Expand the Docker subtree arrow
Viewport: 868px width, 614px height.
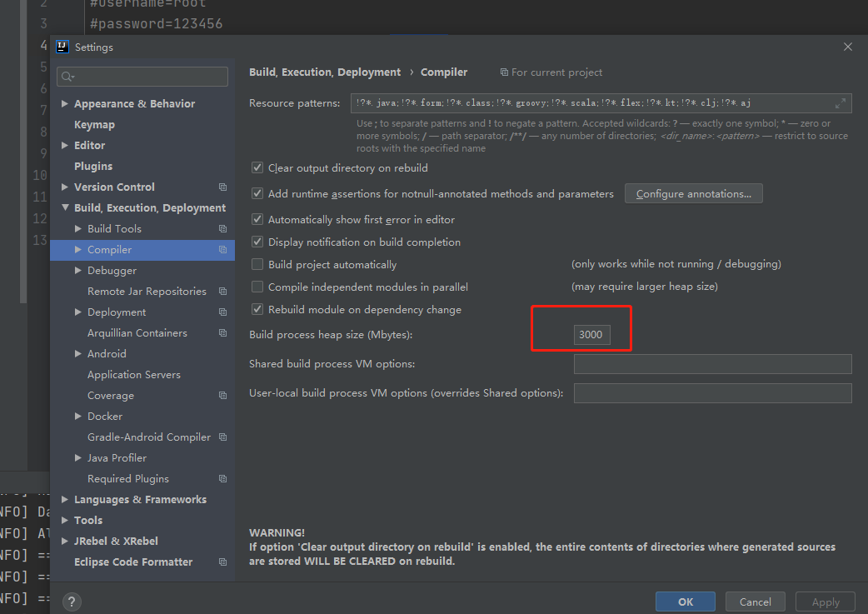(x=78, y=417)
